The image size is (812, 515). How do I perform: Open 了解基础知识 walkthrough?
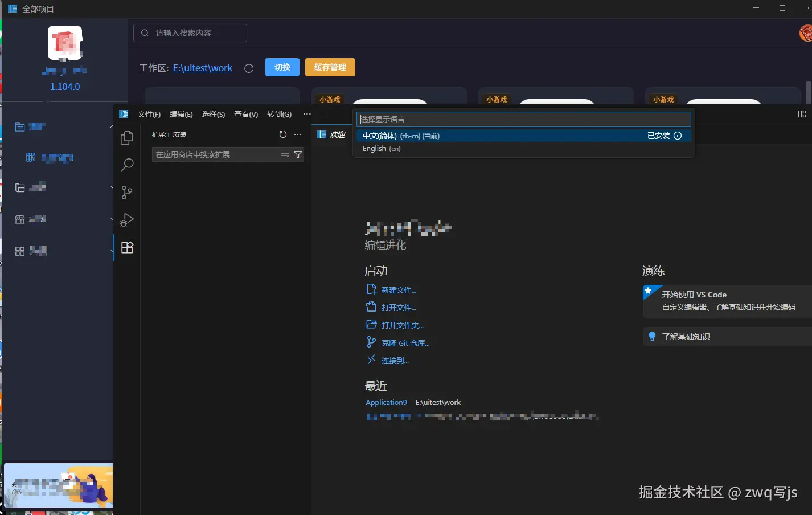727,337
